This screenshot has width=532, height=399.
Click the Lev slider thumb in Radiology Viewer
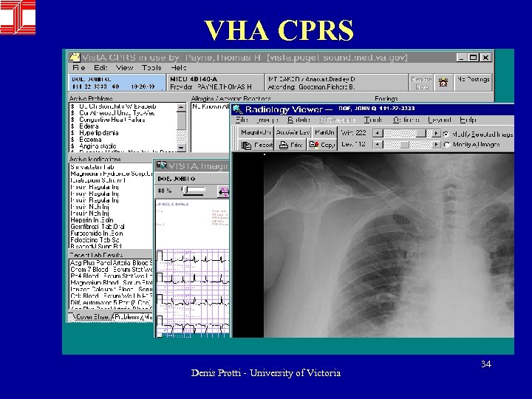tap(403, 145)
